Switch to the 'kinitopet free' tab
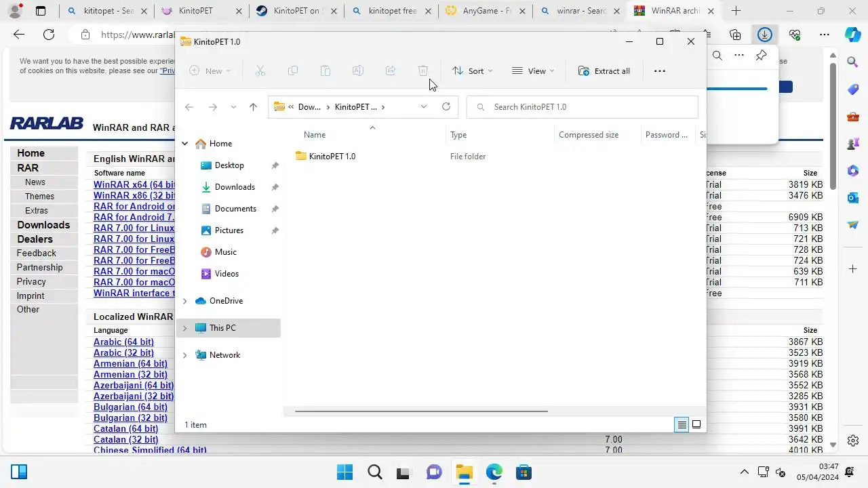 click(390, 11)
